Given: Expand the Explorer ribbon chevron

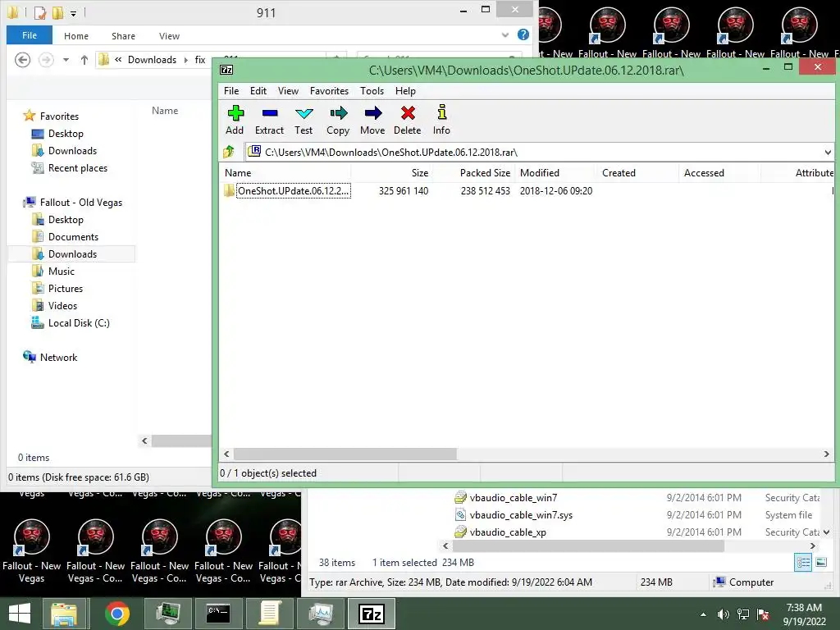Looking at the screenshot, I should [x=504, y=35].
